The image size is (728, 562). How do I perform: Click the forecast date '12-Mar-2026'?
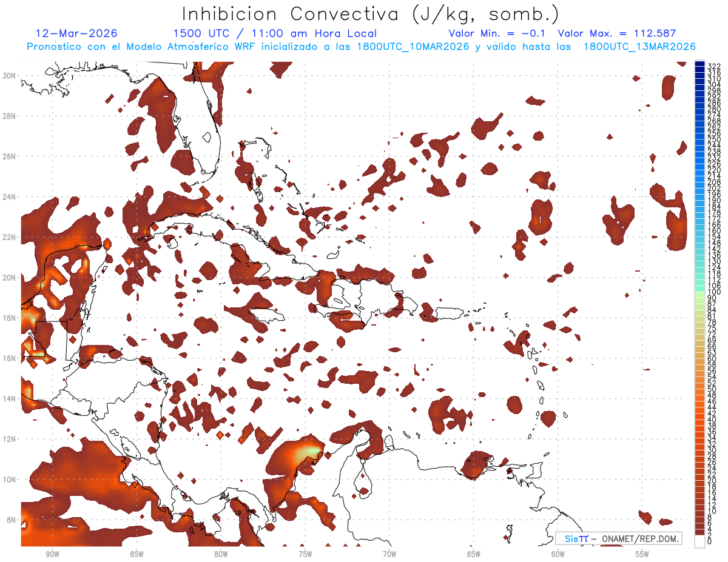[x=76, y=33]
